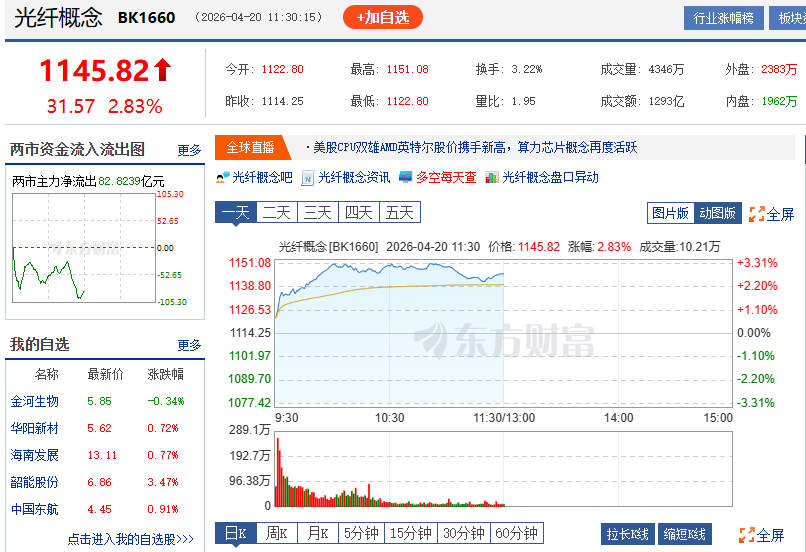Image resolution: width=806 pixels, height=552 pixels.
Task: Switch chart to 图片版
Action: (670, 213)
